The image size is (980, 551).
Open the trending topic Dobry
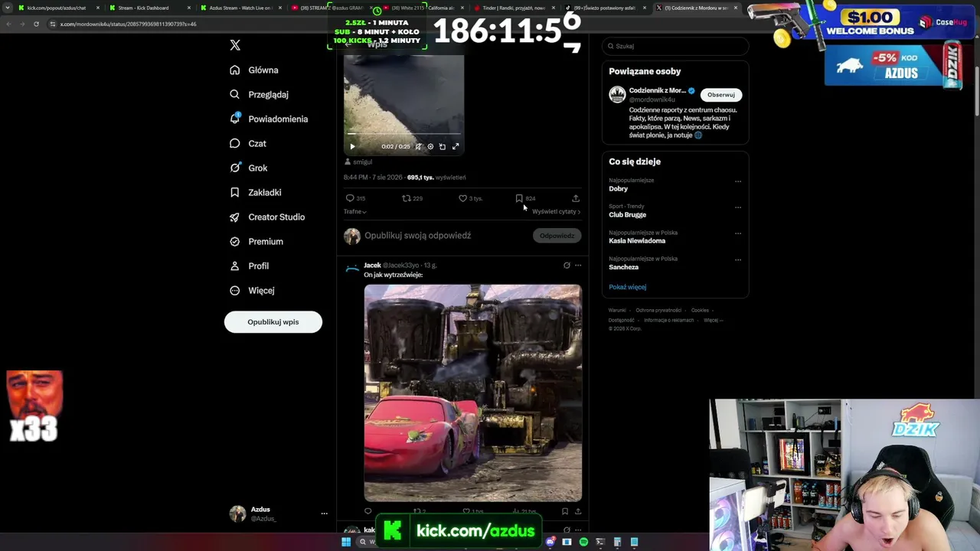[619, 189]
